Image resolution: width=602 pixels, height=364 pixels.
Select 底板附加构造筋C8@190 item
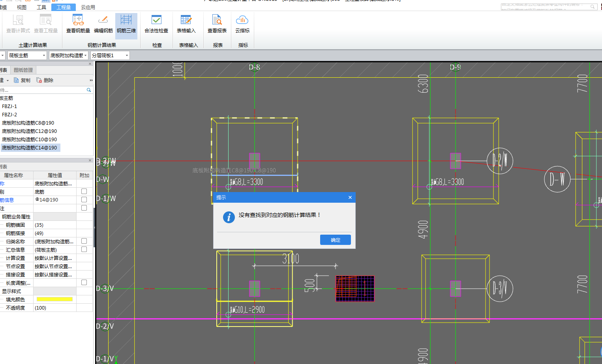click(x=28, y=123)
